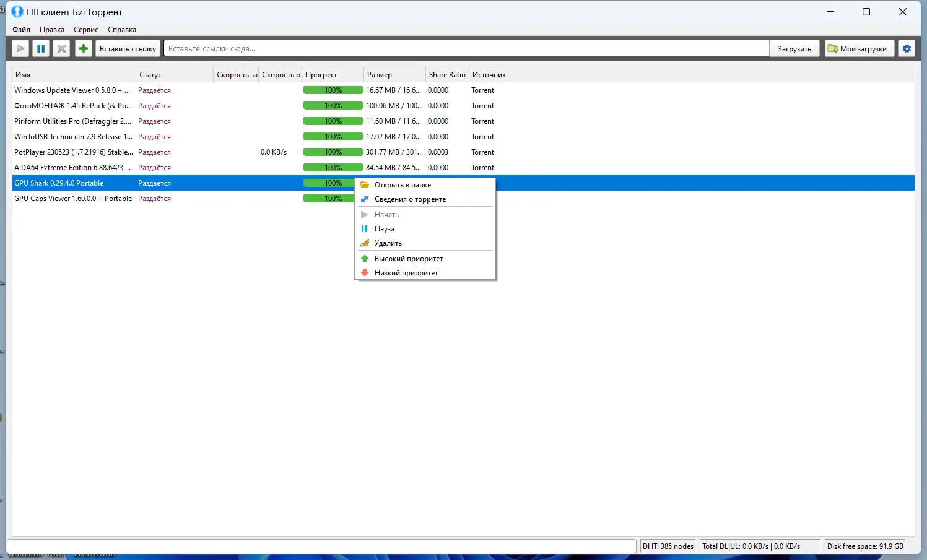Image resolution: width=927 pixels, height=560 pixels.
Task: Sort by the Источник column header
Action: (x=489, y=75)
